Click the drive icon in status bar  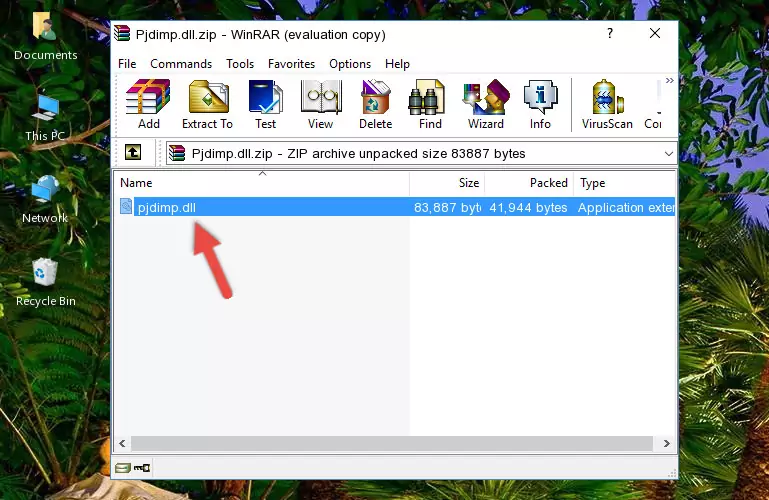pyautogui.click(x=123, y=468)
